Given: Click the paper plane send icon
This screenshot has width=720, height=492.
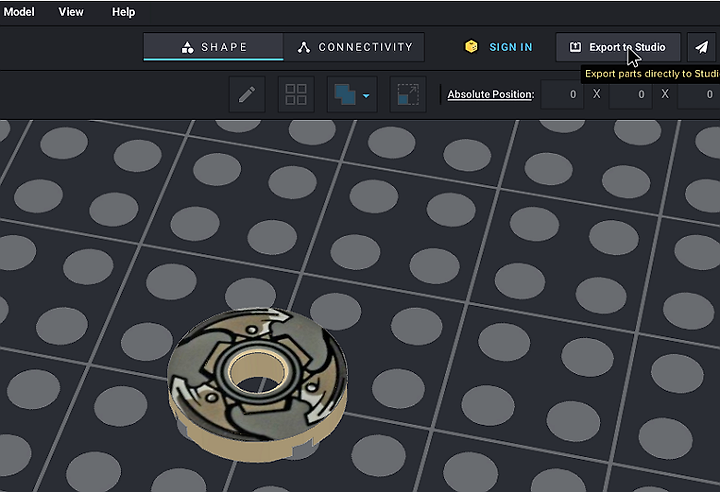Looking at the screenshot, I should point(701,47).
